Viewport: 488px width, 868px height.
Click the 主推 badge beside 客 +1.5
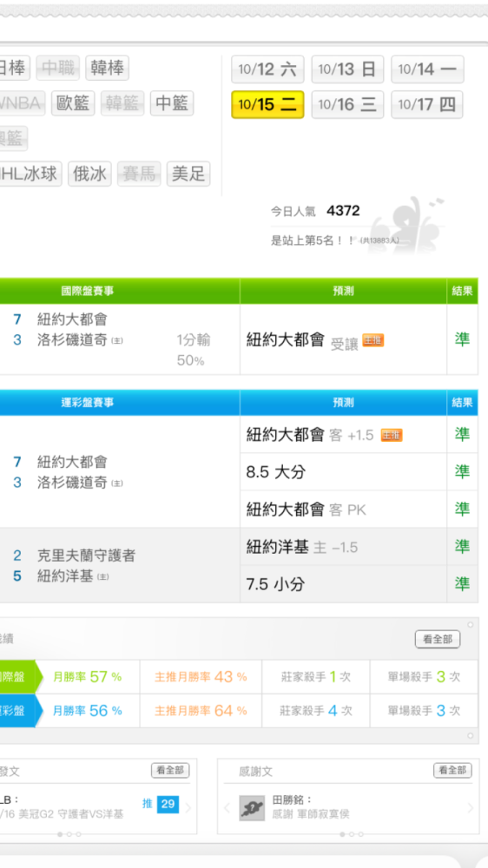pyautogui.click(x=392, y=436)
